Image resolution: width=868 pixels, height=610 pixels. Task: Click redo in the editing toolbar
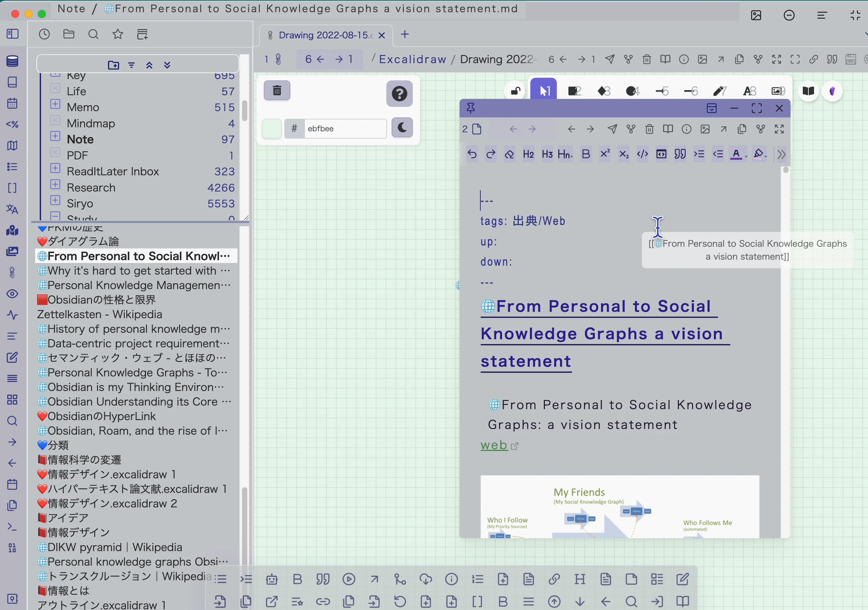click(x=491, y=154)
